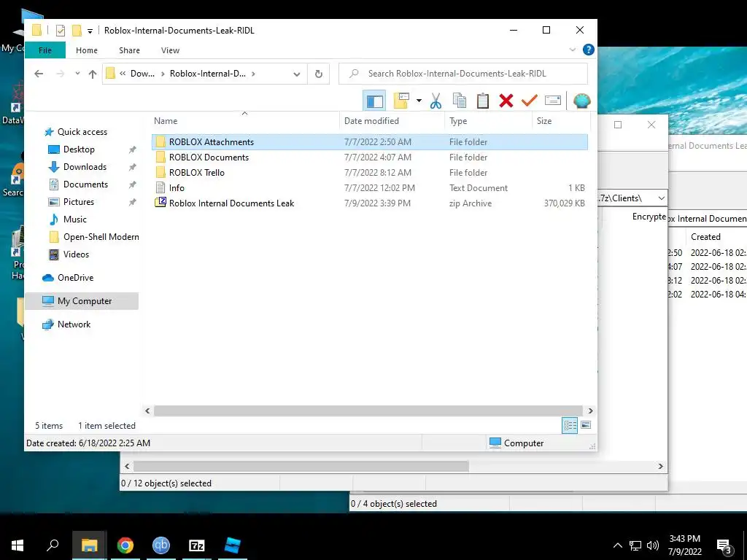Click the Properties checkmark in title bar
The height and width of the screenshot is (560, 747).
pos(60,31)
